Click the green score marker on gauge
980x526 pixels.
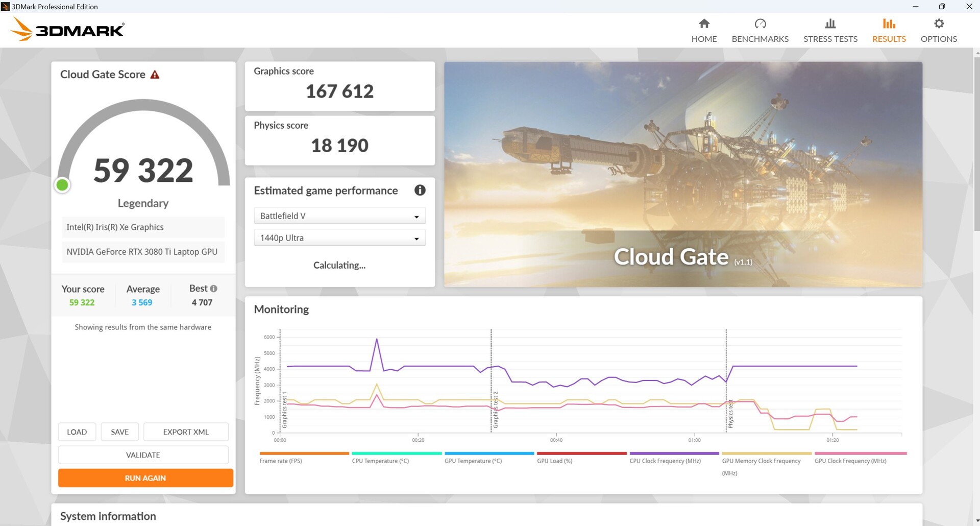(x=62, y=185)
